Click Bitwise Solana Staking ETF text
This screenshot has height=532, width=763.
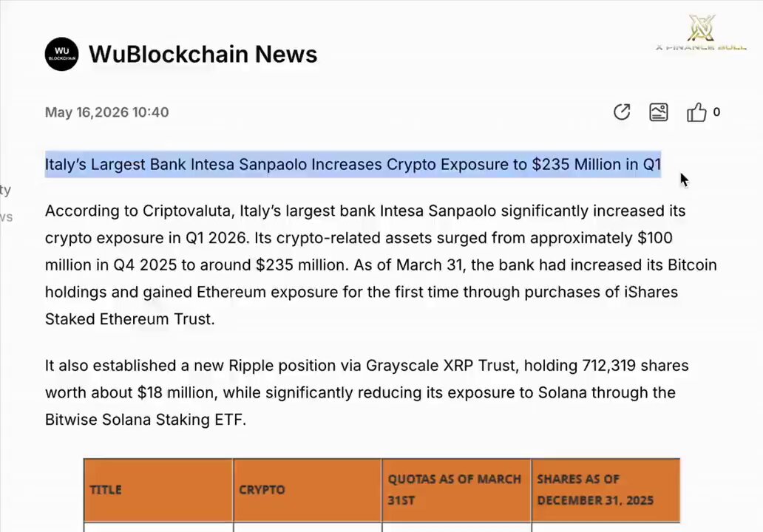click(146, 420)
